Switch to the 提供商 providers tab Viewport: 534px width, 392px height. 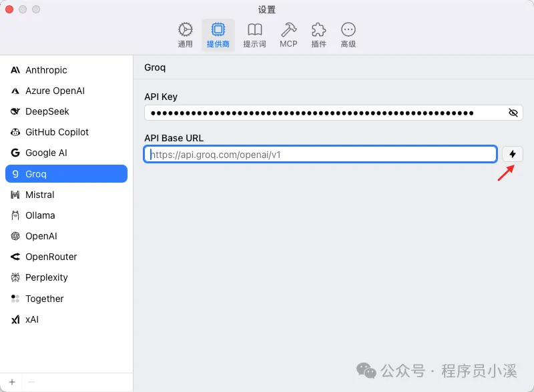pos(218,35)
